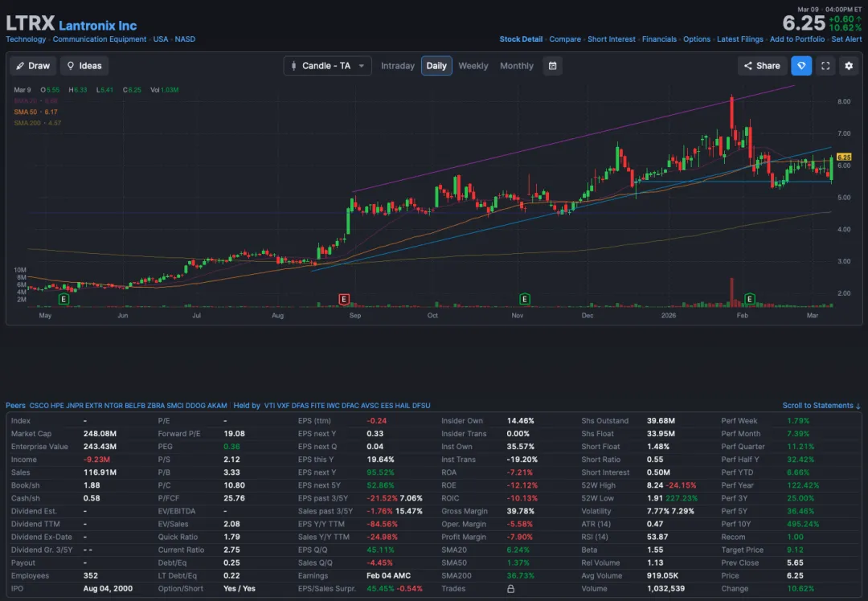Click the Beta value 1.55

pos(655,550)
